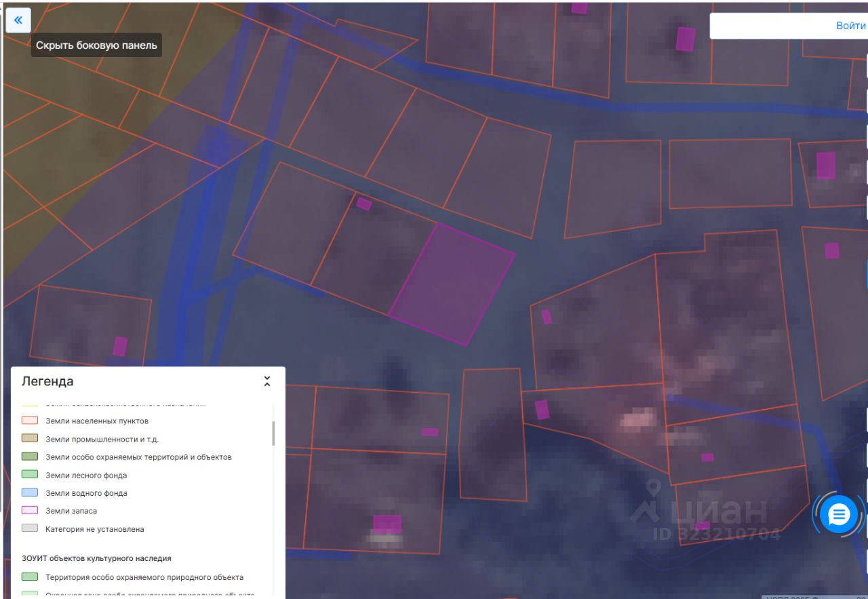Click the Земли особо охраняемых территорий swatch
Screen dimensions: 868x599
tap(30, 457)
